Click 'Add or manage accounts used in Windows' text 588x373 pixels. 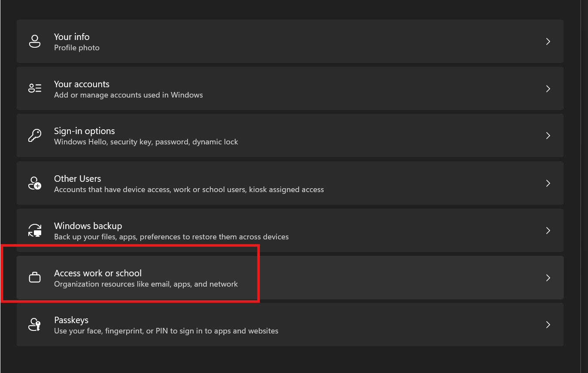128,95
